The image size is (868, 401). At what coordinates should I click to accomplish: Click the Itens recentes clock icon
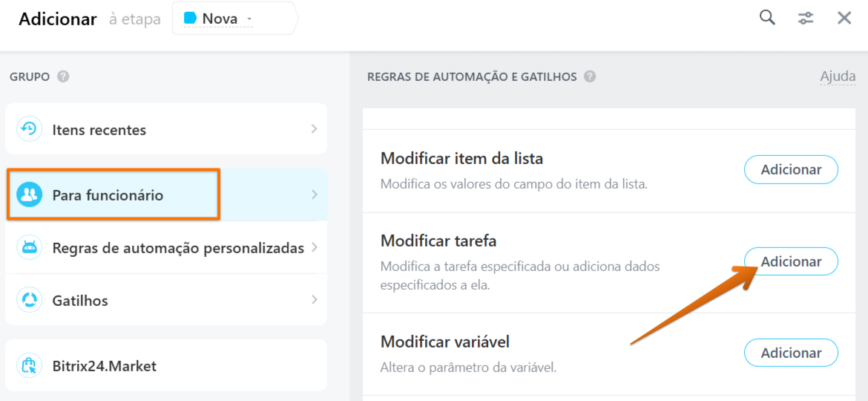pos(29,129)
